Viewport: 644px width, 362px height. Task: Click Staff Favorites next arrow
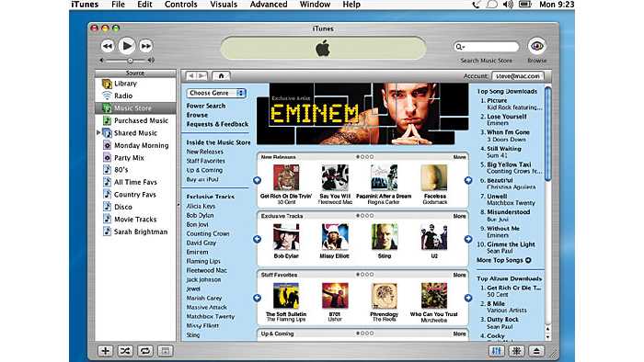click(468, 298)
